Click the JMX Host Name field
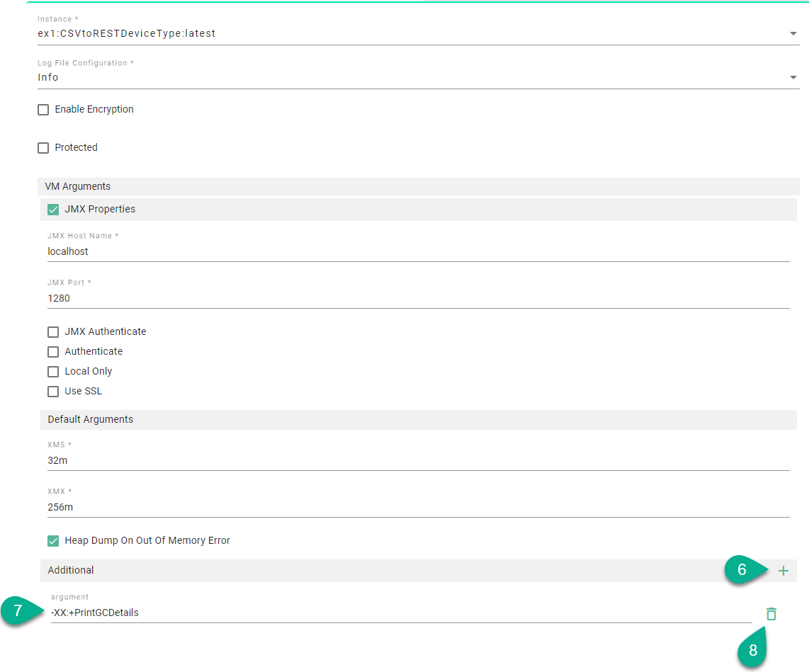Image resolution: width=809 pixels, height=672 pixels. tap(418, 251)
